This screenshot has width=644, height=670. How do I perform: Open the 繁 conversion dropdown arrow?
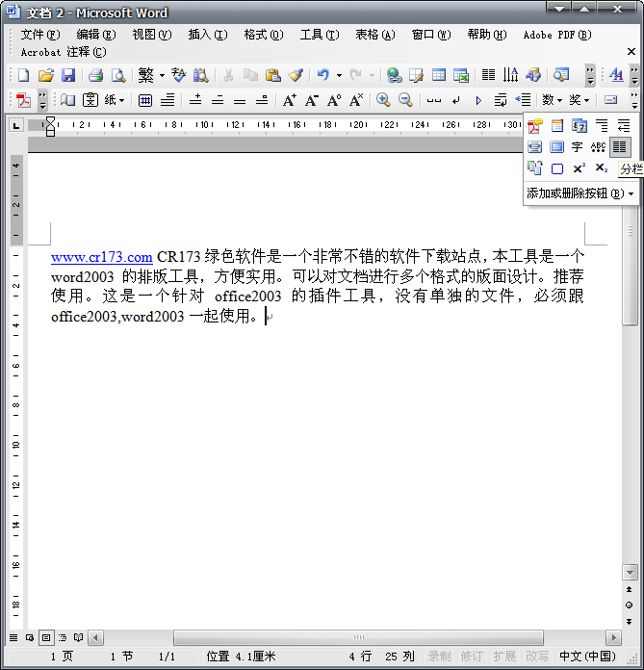click(x=162, y=76)
